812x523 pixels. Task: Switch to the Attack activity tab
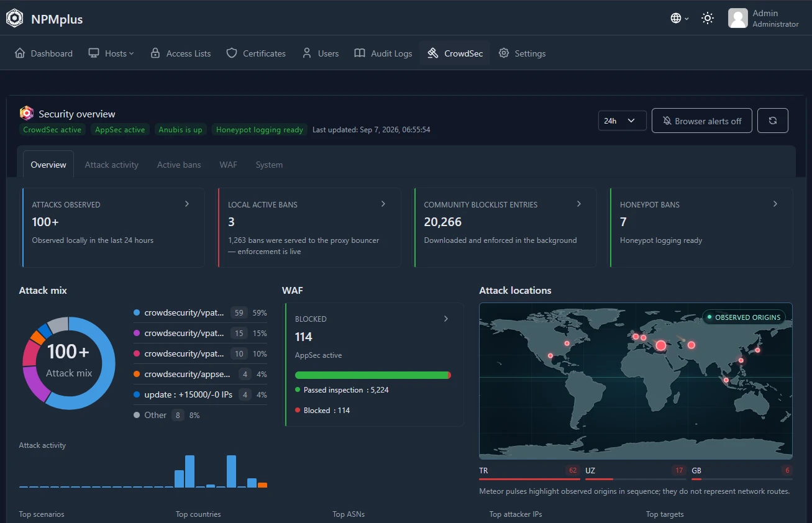112,165
